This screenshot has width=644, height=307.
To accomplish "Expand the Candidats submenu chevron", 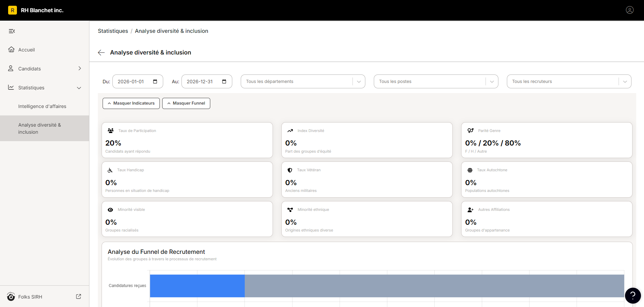I will [x=80, y=68].
